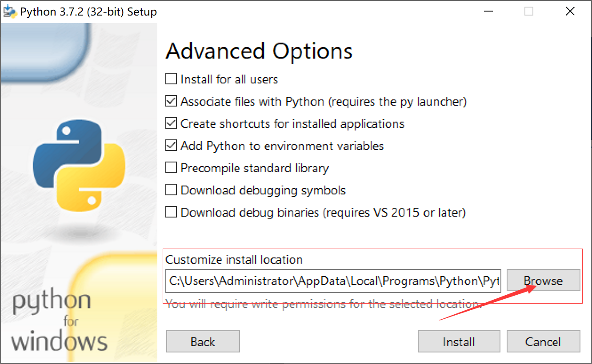
Task: Click the Customize install location label
Action: [x=234, y=260]
